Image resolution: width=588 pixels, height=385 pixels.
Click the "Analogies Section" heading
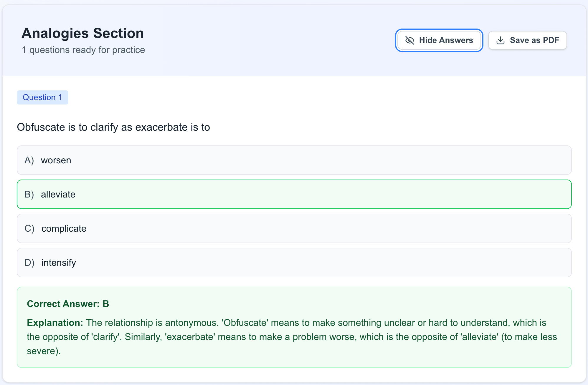83,33
